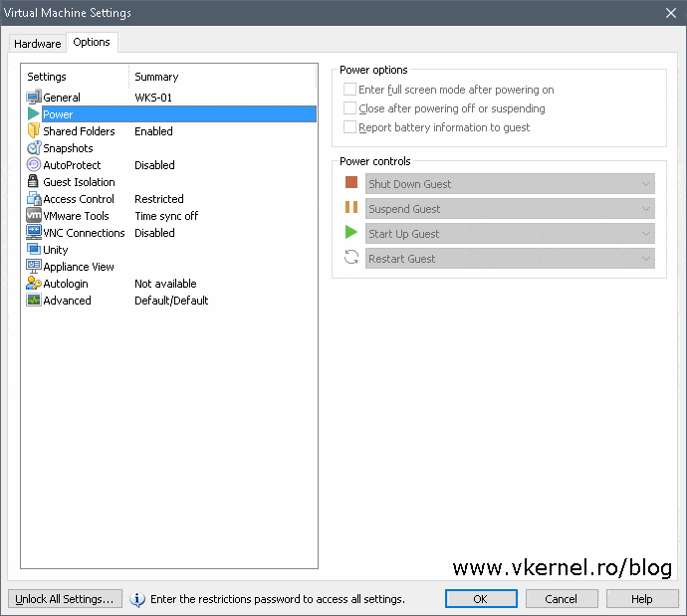Viewport: 687px width, 616px height.
Task: Click the Default/Default summary text
Action: [x=171, y=301]
